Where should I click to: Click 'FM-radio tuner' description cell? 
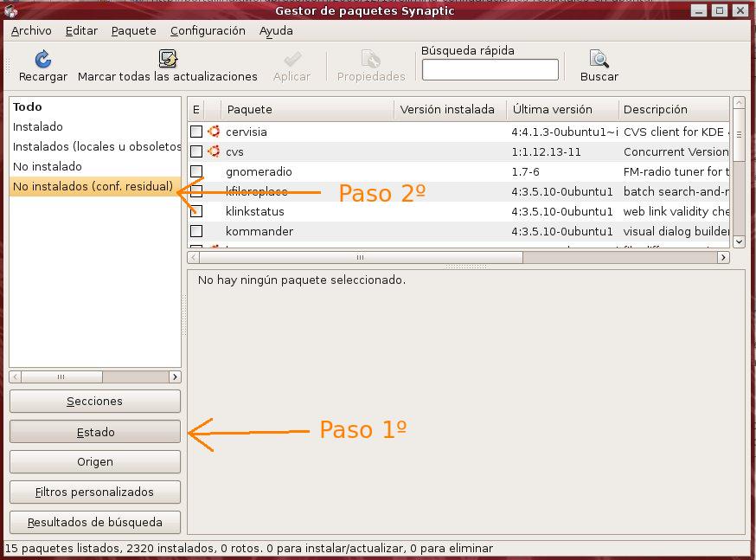(676, 171)
